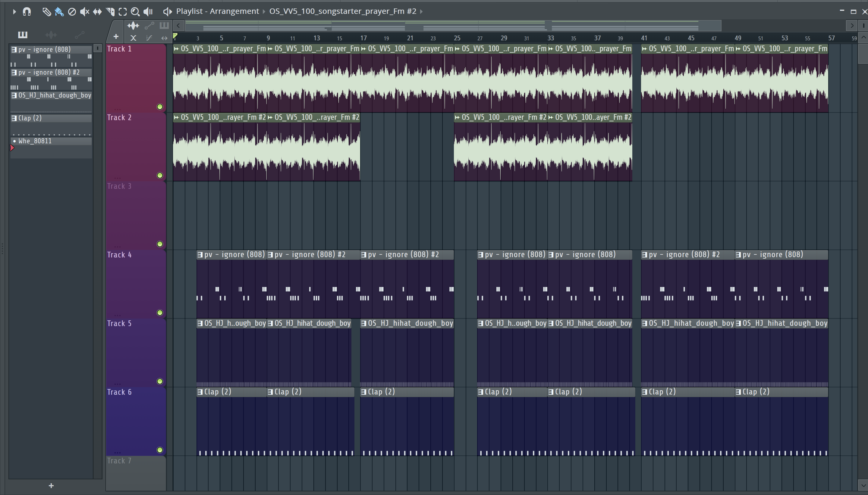Viewport: 868px width, 495px height.
Task: Select Track 1 header
Action: [x=136, y=78]
